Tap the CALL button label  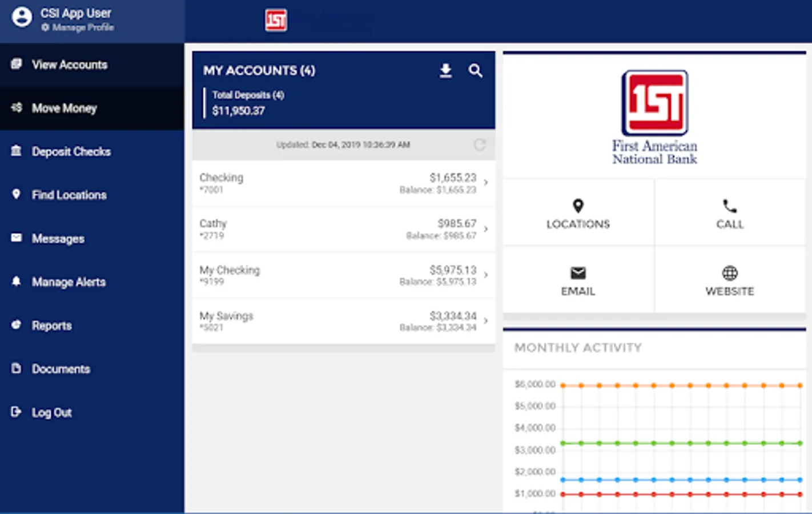pyautogui.click(x=730, y=224)
